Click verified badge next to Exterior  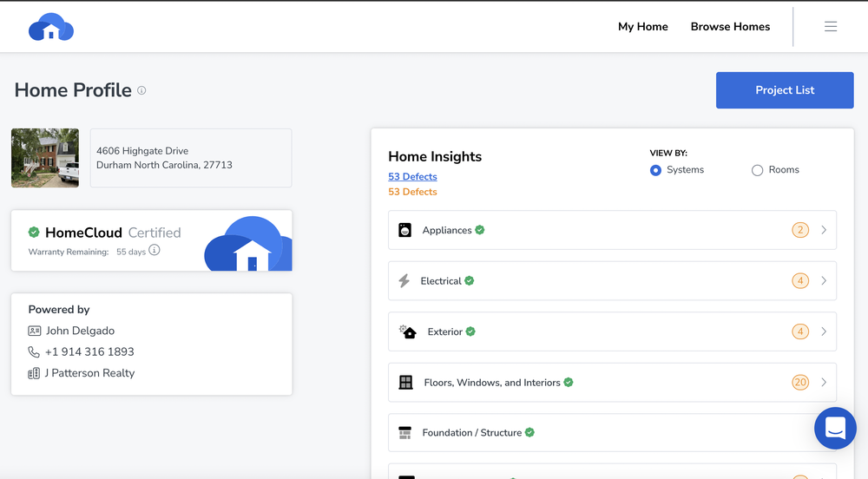coord(470,331)
